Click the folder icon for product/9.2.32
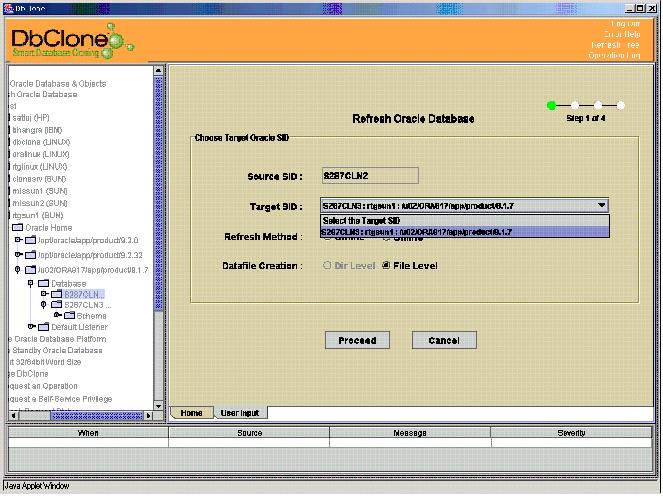This screenshot has height=496, width=663. (30, 255)
